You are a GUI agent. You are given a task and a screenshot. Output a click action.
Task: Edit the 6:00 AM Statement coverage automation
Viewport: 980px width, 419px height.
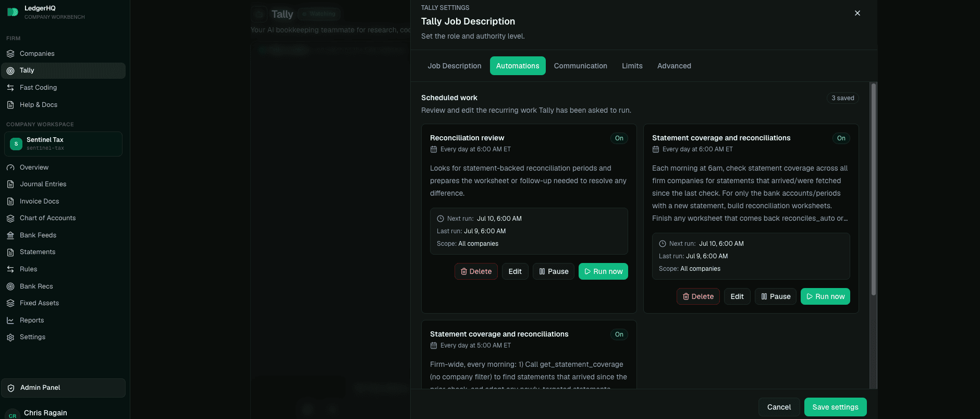[x=737, y=296]
